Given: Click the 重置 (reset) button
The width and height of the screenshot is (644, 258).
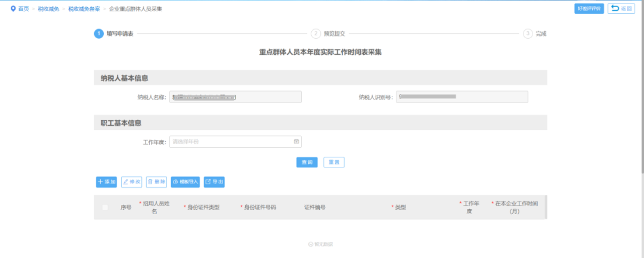Looking at the screenshot, I should (334, 162).
